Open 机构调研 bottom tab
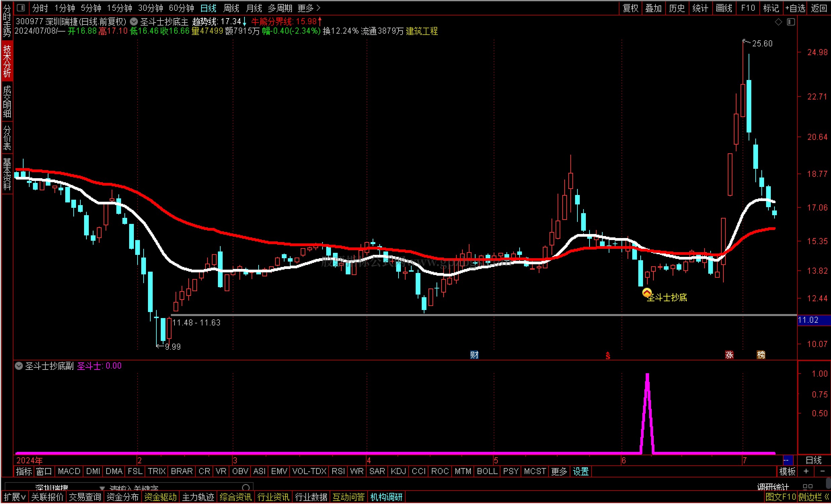This screenshot has width=831, height=504. (x=386, y=497)
